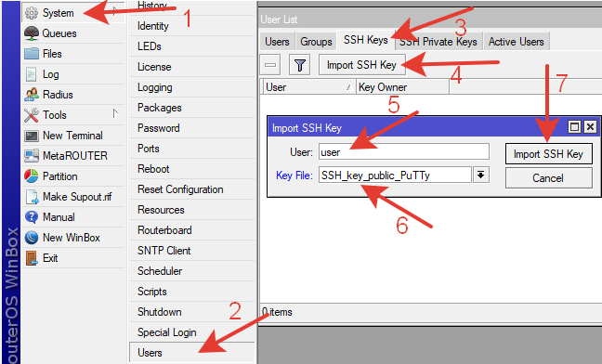Open Queues menu entry
Viewport: 602px width, 364px height.
[x=73, y=33]
